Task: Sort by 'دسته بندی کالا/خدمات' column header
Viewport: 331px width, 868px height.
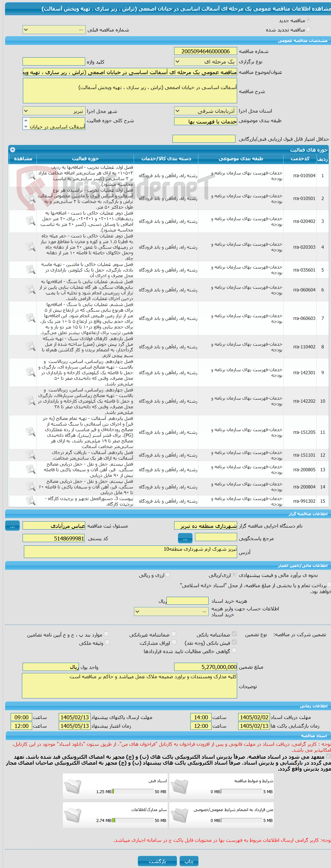Action: (x=166, y=159)
